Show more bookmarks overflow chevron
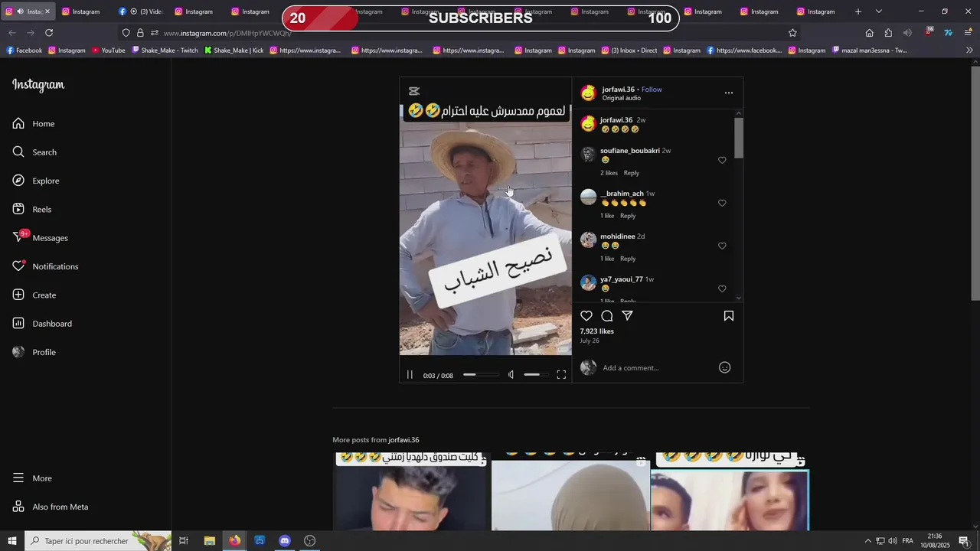The height and width of the screenshot is (551, 980). [x=969, y=51]
